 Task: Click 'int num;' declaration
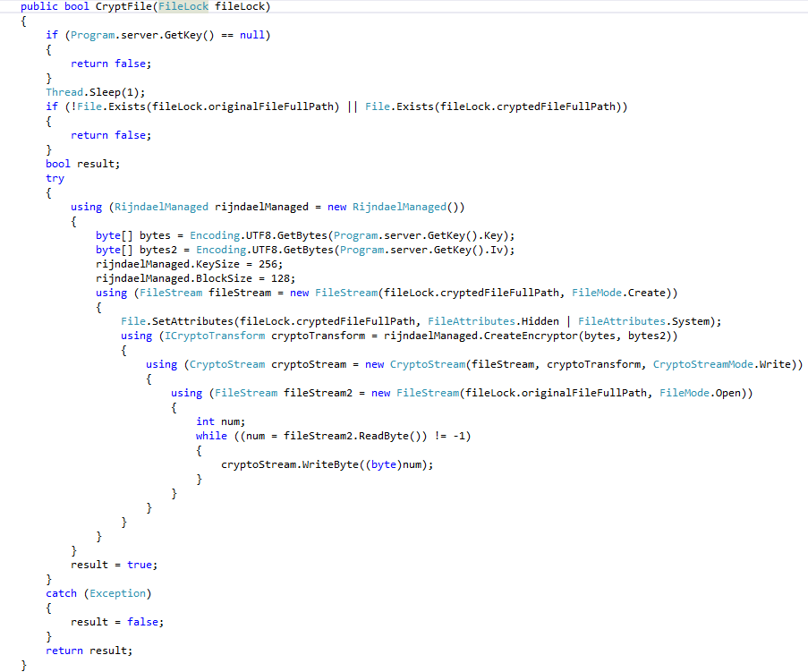(220, 421)
